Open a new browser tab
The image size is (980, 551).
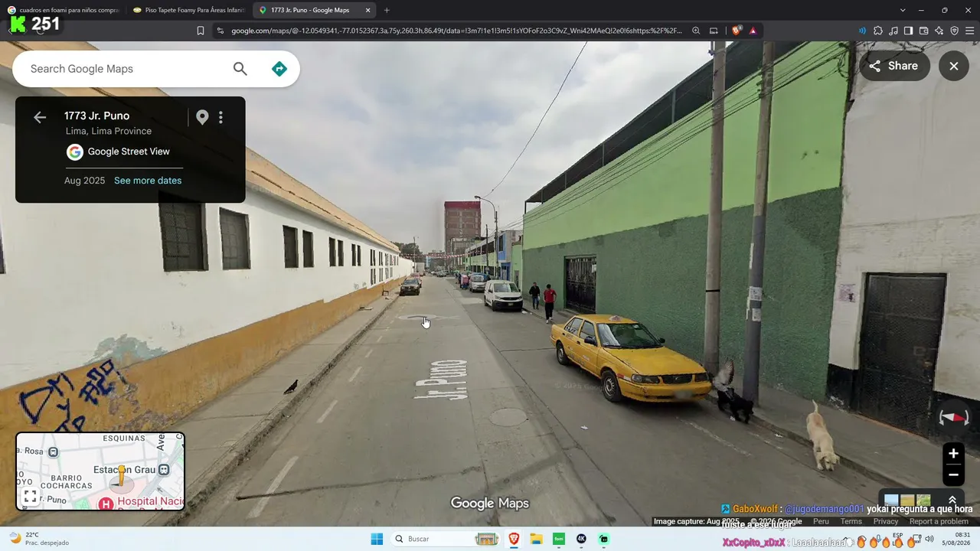coord(387,10)
